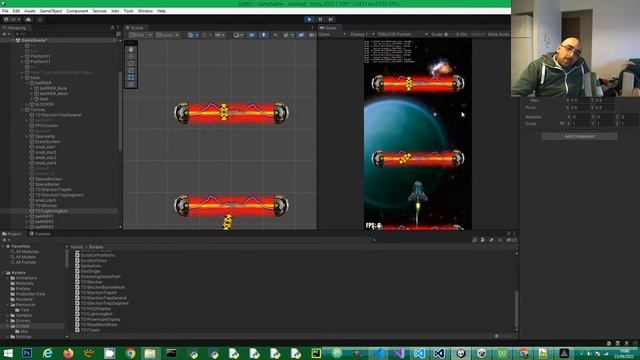Open the GameObject menu

(51, 11)
